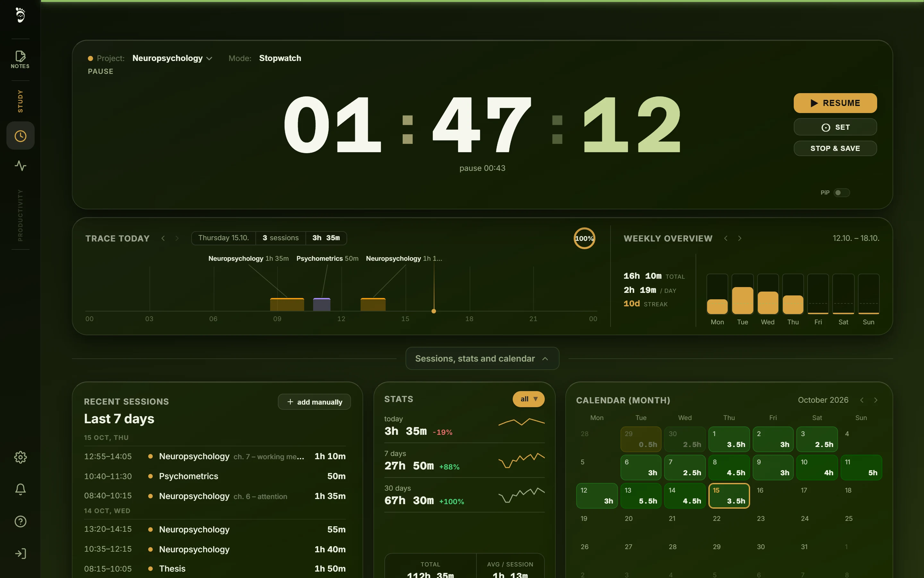This screenshot has width=924, height=578.
Task: Click the 7 days 27h 50m stat
Action: point(464,461)
